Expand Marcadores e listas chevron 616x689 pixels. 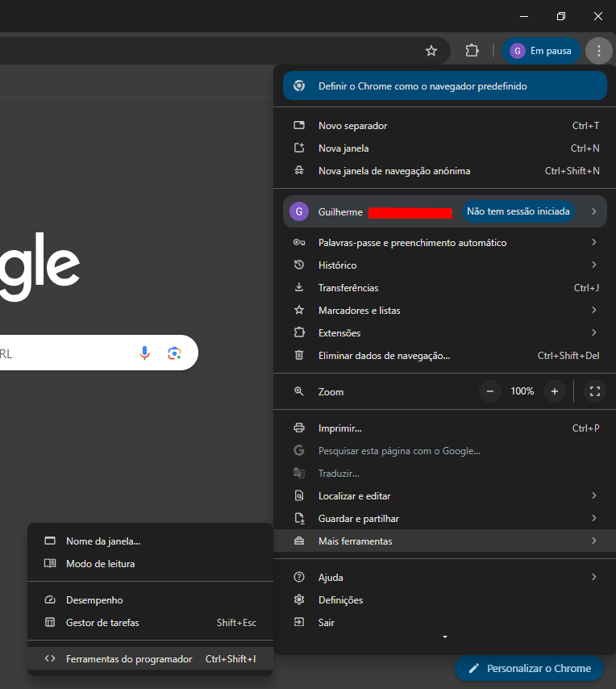click(593, 310)
